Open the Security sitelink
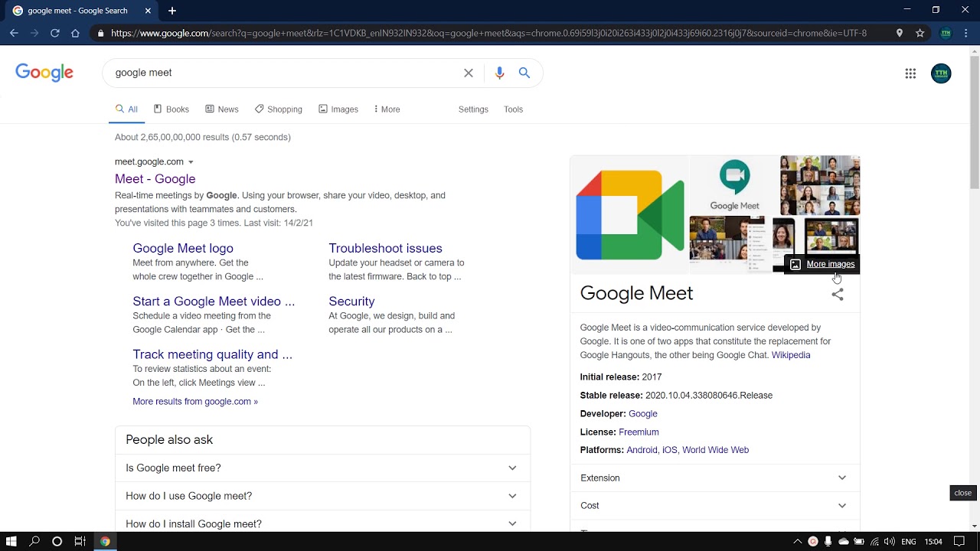Viewport: 980px width, 551px height. pos(351,302)
